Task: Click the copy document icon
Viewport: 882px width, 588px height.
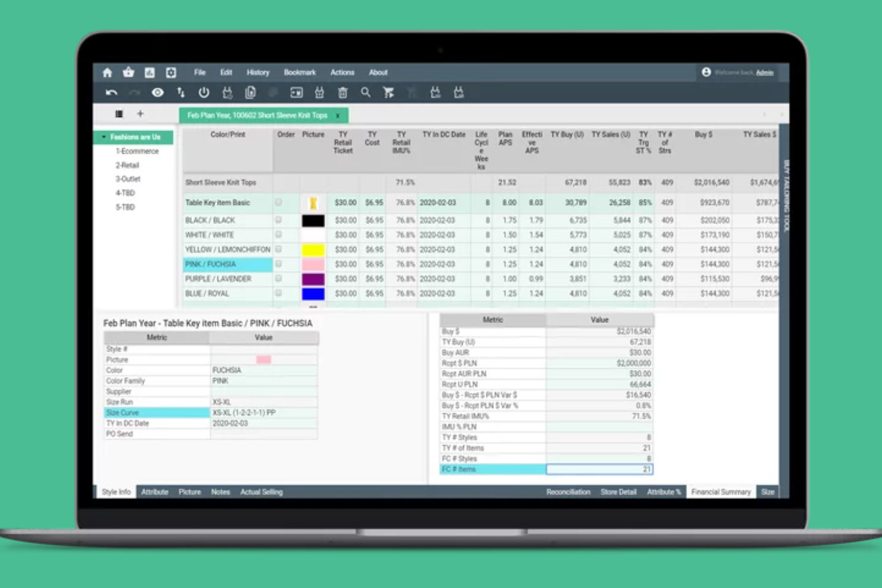Action: click(x=250, y=92)
